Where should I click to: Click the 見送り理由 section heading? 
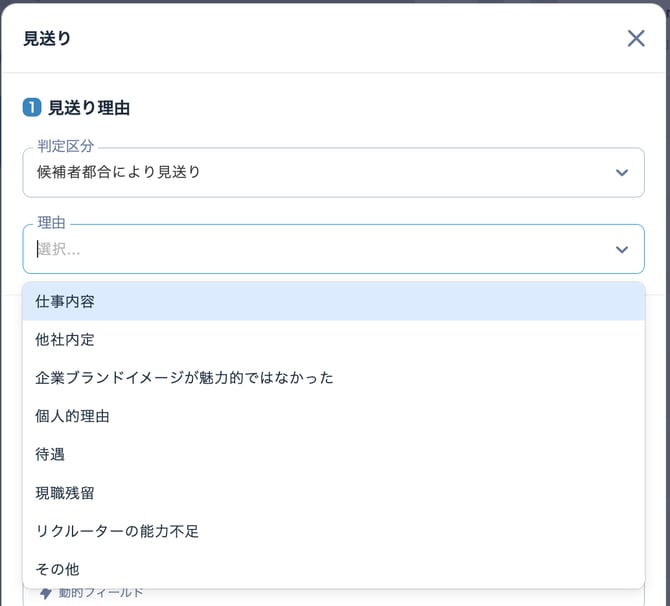(89, 107)
